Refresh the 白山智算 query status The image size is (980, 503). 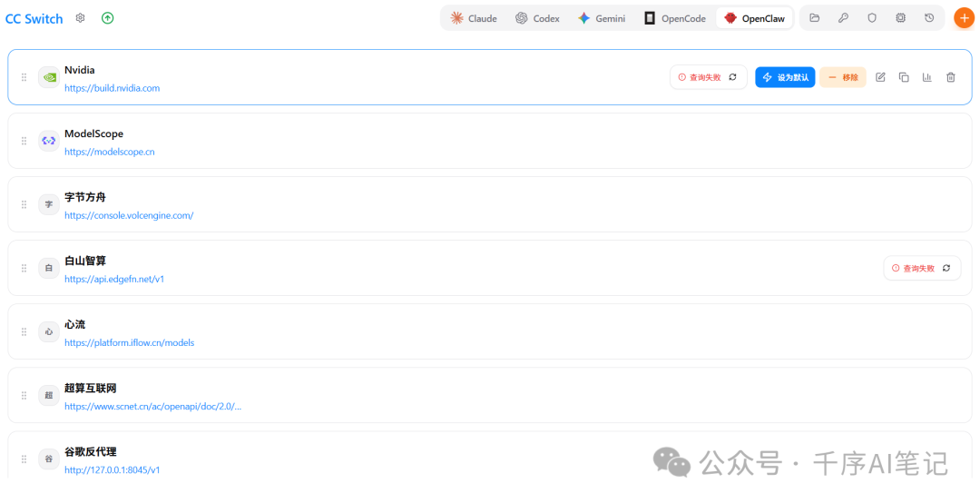pyautogui.click(x=946, y=268)
